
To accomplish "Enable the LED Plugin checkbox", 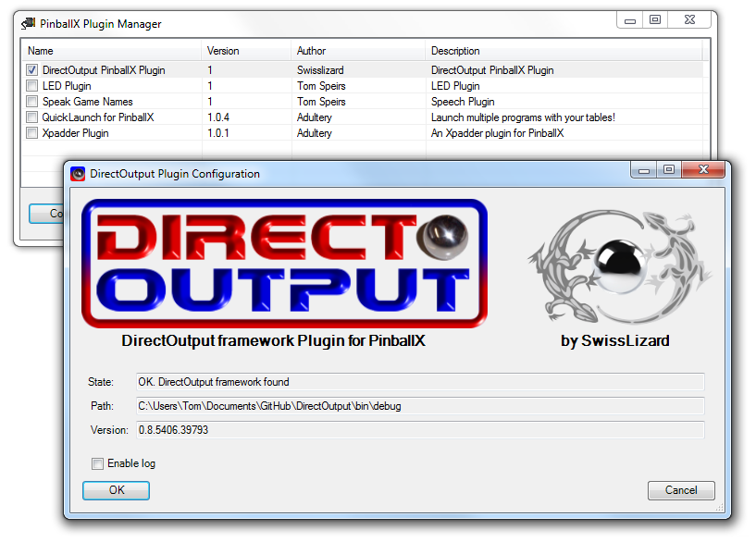I will (x=31, y=86).
